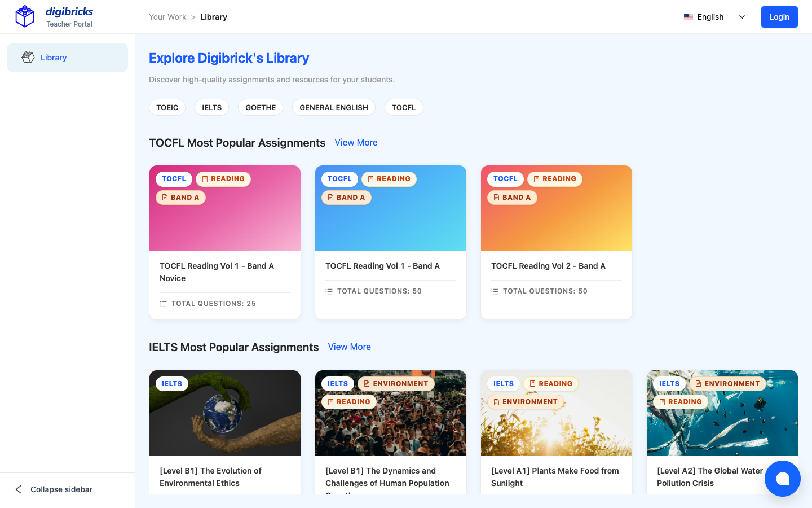Click the Explore Digibrick's Library heading

click(229, 58)
